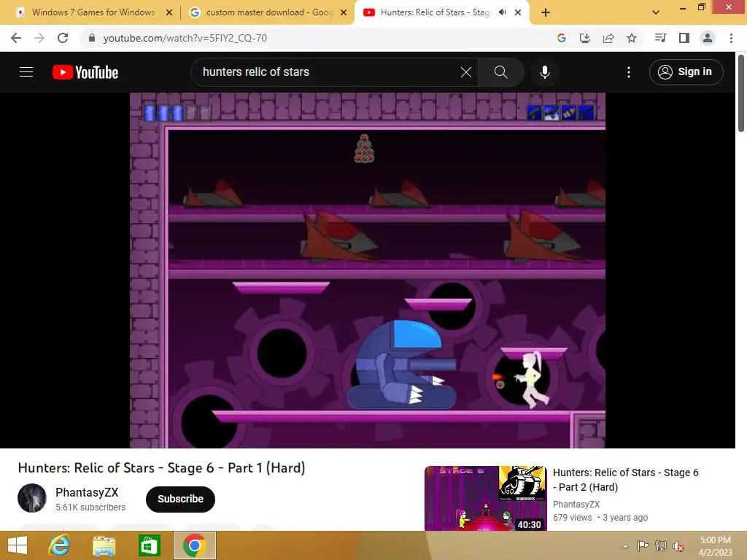Open Chrome's three-dot menu
This screenshot has width=747, height=560.
tap(731, 38)
